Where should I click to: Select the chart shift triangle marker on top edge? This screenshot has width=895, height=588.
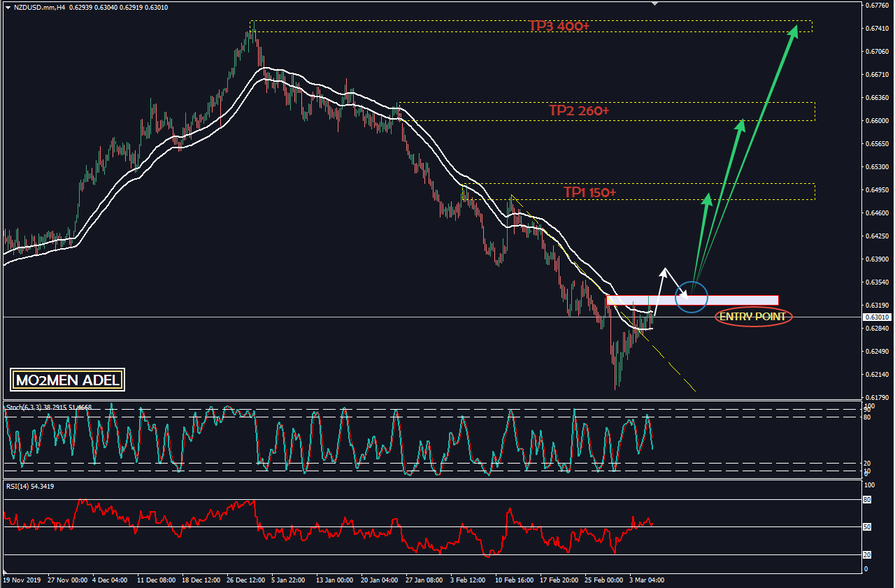[655, 3]
